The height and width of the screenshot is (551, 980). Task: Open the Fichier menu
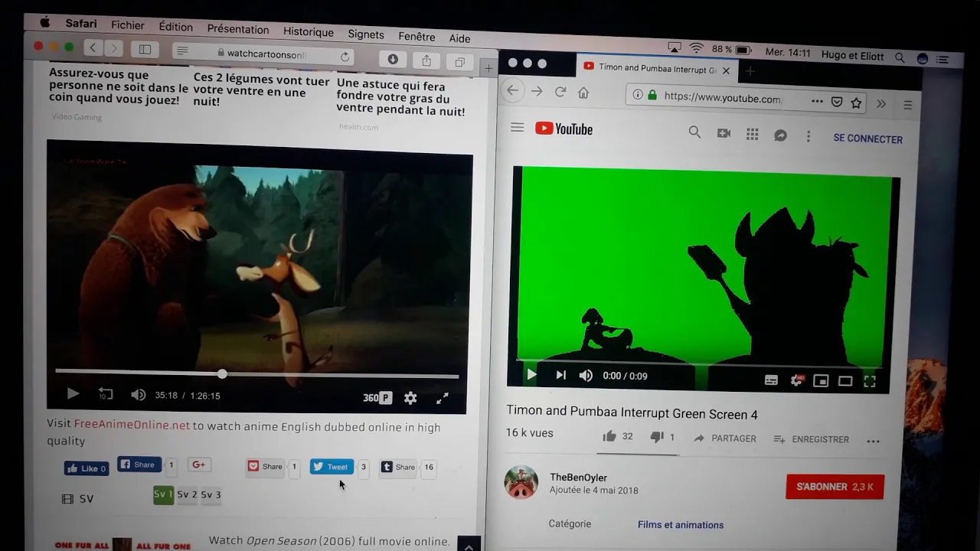[128, 25]
